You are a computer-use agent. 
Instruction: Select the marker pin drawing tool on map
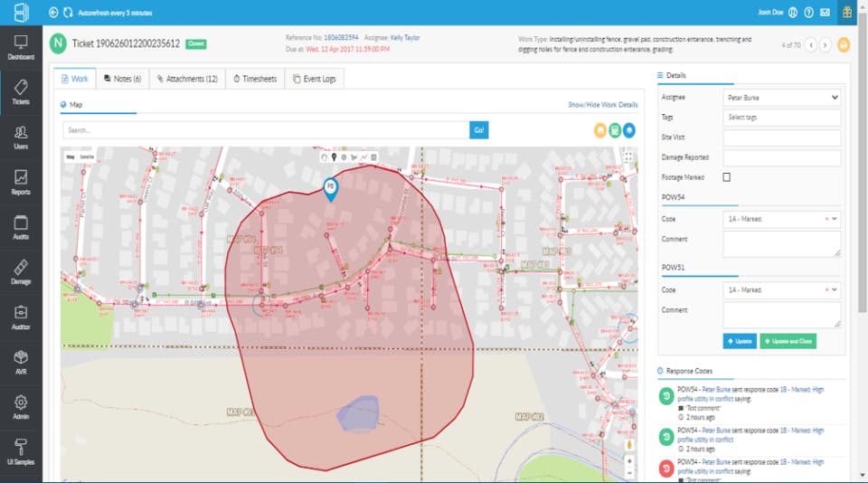tap(334, 157)
